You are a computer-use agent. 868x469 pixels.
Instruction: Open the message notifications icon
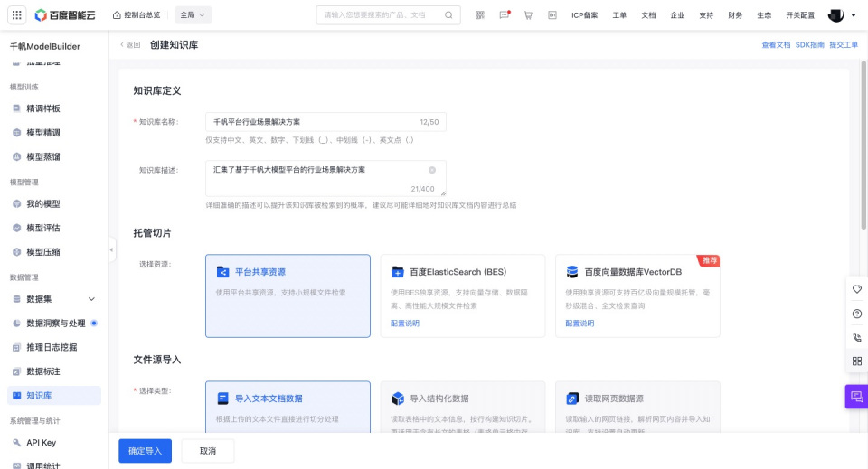click(x=505, y=15)
